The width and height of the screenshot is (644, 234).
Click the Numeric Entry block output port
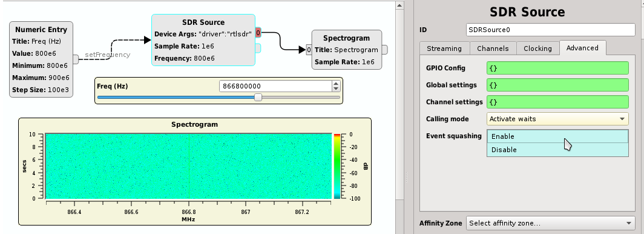(76, 59)
